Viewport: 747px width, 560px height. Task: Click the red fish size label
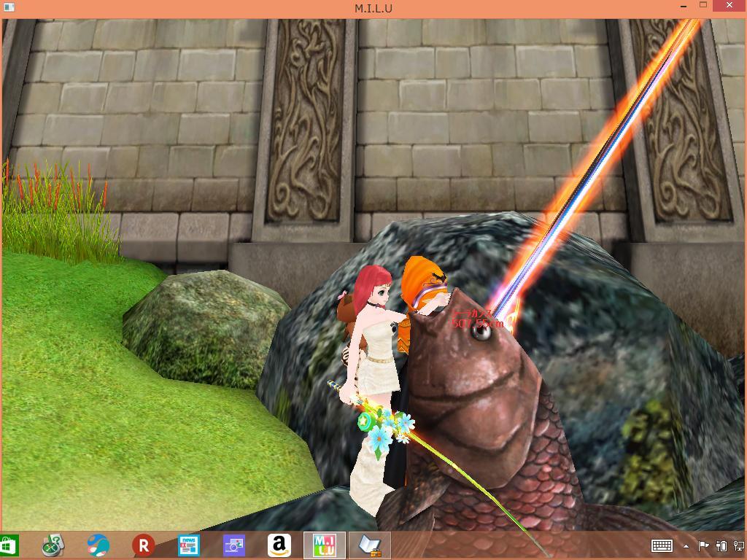click(478, 319)
